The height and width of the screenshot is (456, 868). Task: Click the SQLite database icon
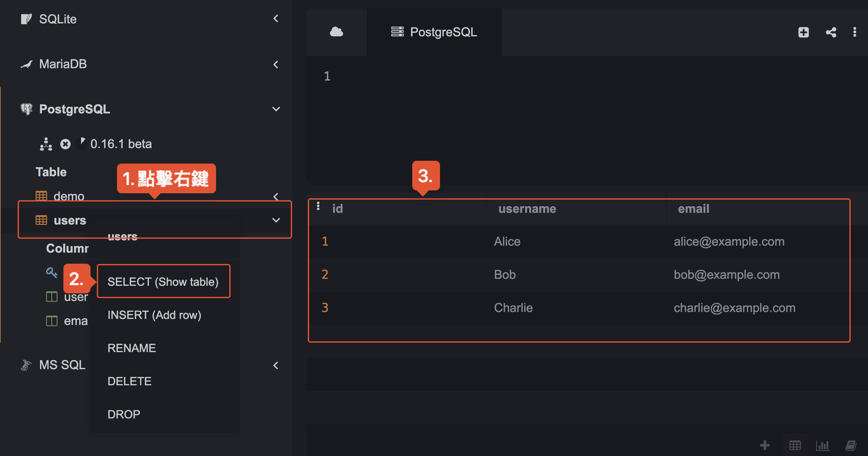[26, 20]
